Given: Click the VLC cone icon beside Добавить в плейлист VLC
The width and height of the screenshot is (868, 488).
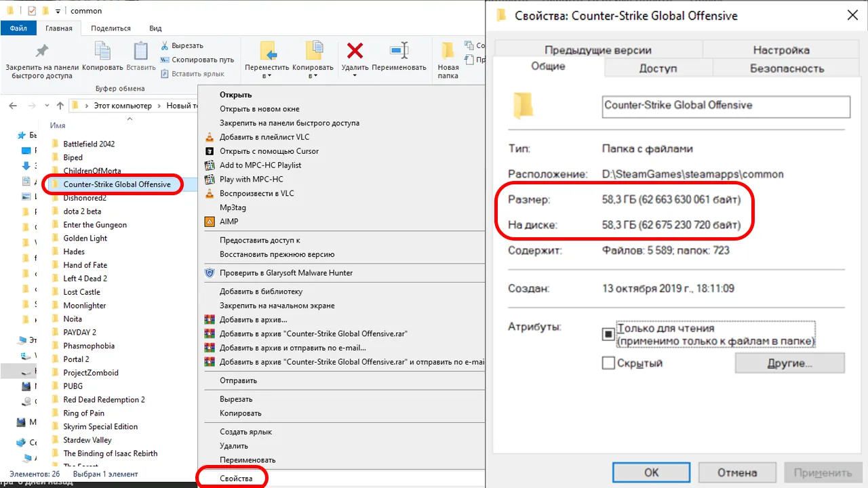Looking at the screenshot, I should pos(210,137).
